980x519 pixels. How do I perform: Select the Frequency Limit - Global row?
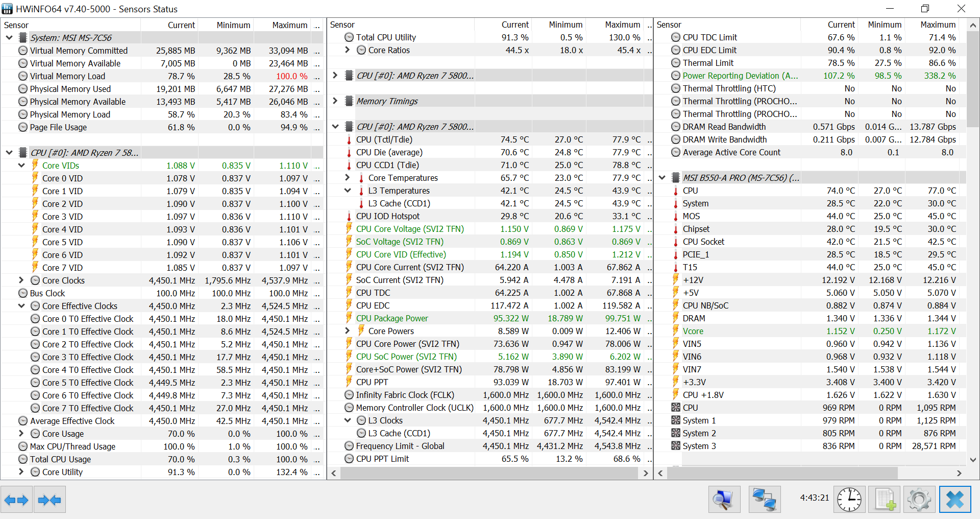point(490,446)
